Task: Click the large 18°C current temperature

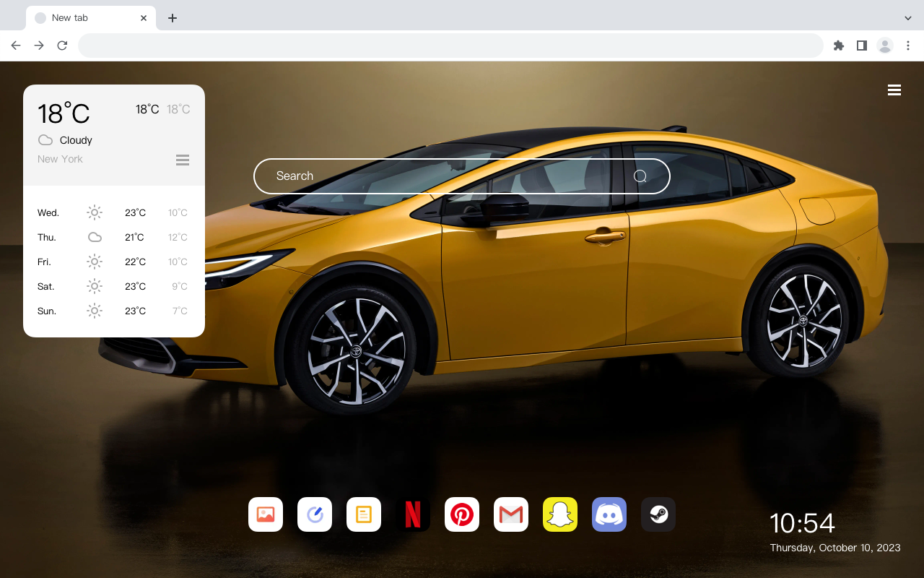Action: point(64,113)
